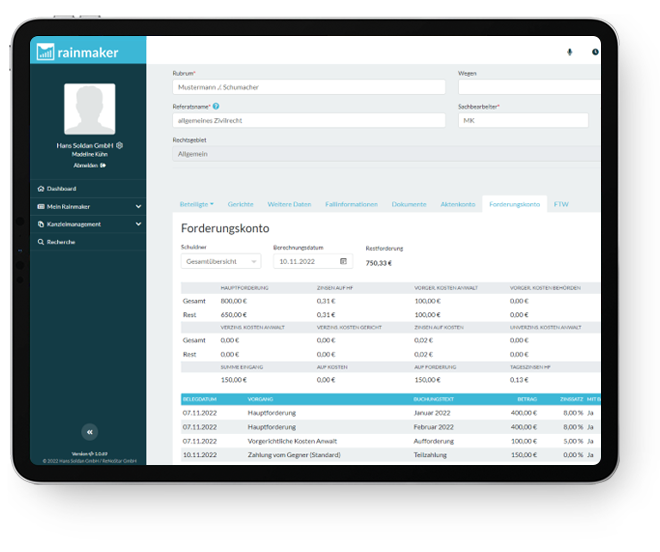
Task: Click the Forderungskonto heading
Action: coord(225,228)
